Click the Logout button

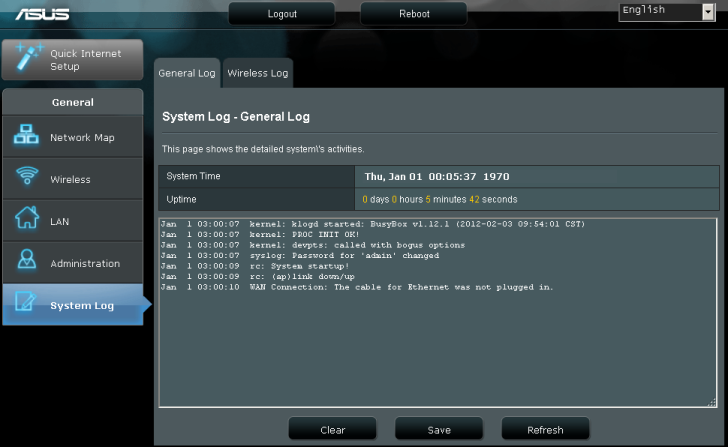point(282,14)
